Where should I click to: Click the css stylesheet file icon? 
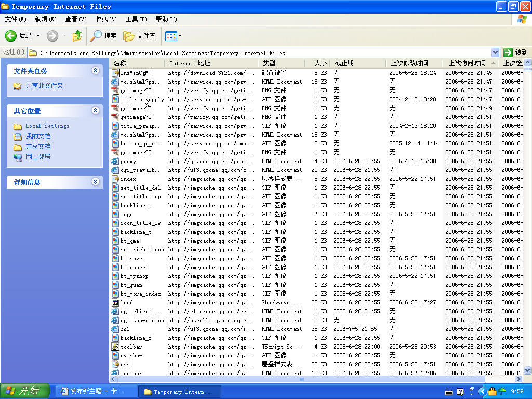pyautogui.click(x=115, y=364)
